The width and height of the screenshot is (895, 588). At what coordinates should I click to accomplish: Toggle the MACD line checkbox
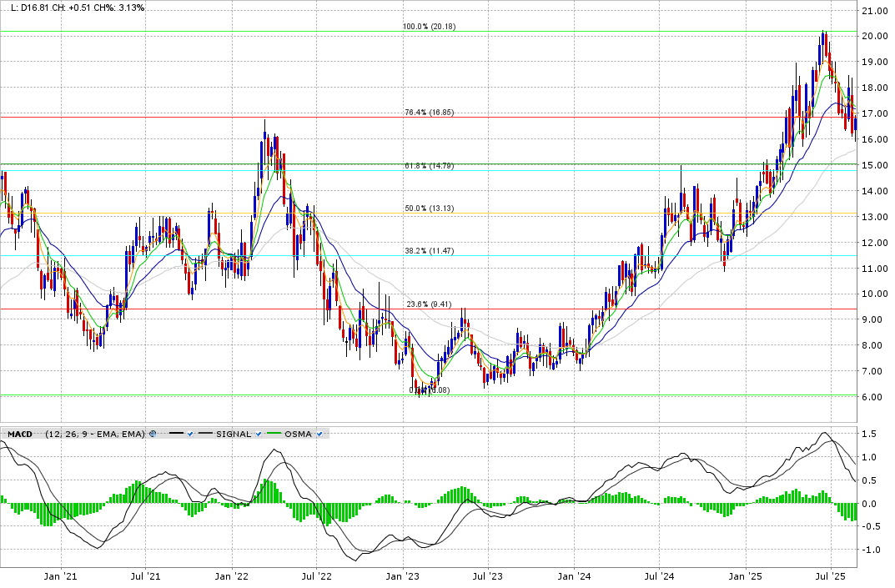click(x=191, y=434)
